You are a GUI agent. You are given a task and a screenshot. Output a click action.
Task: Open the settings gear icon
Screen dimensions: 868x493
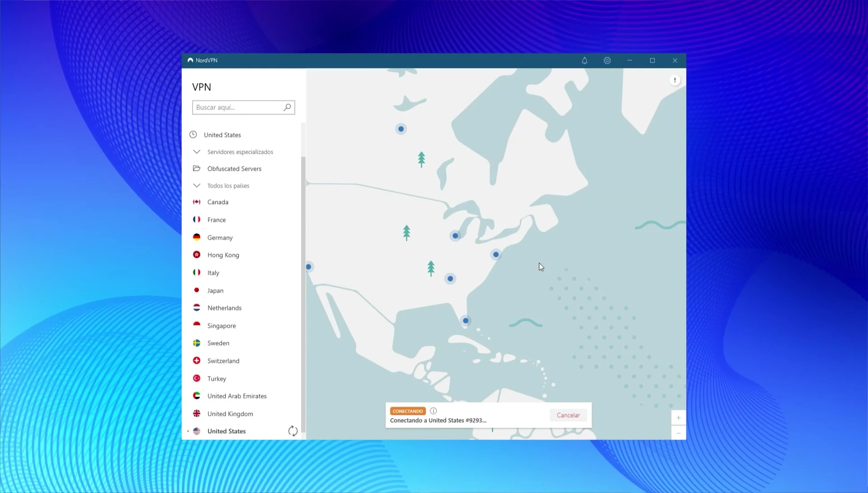(x=607, y=61)
